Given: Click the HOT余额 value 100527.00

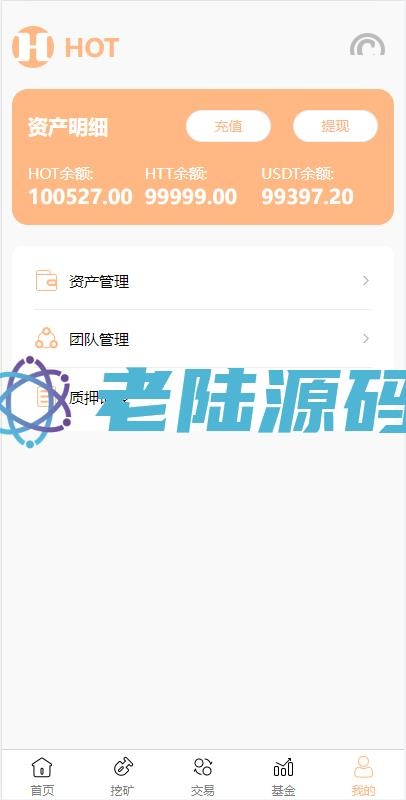Looking at the screenshot, I should pos(80,197).
